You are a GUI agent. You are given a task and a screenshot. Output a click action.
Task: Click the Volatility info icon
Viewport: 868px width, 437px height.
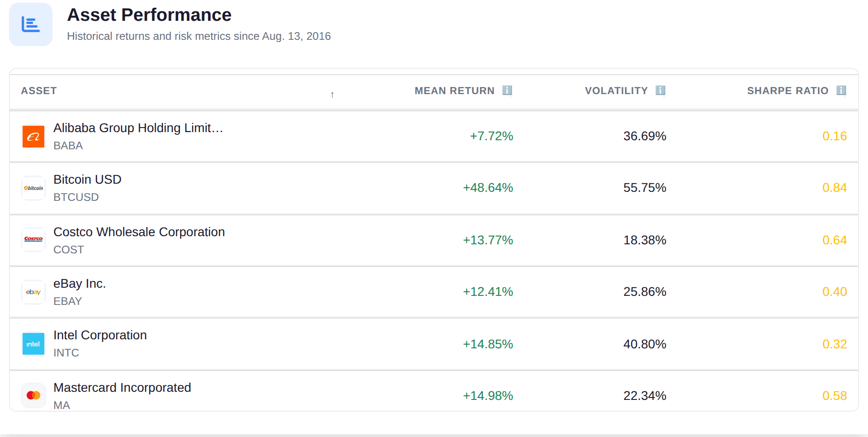pyautogui.click(x=660, y=90)
